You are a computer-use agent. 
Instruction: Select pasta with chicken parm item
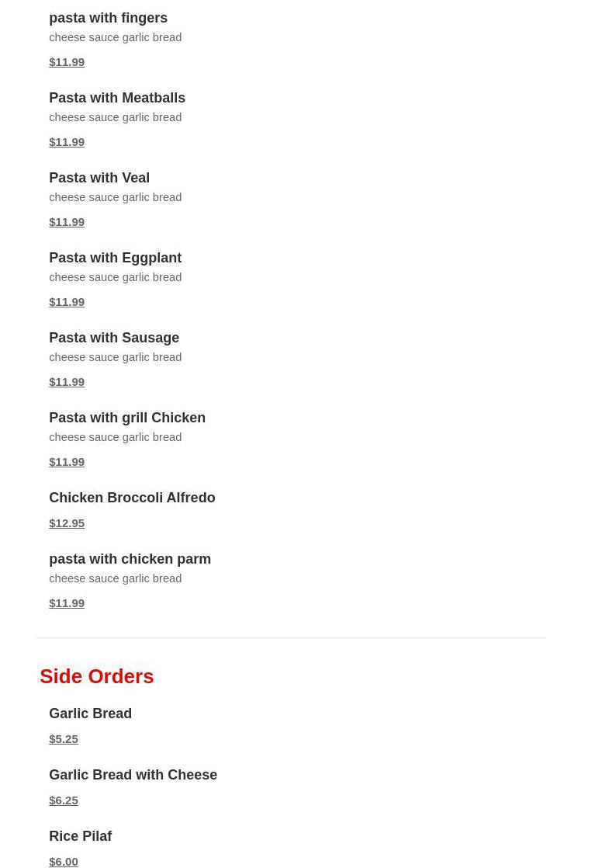point(130,559)
